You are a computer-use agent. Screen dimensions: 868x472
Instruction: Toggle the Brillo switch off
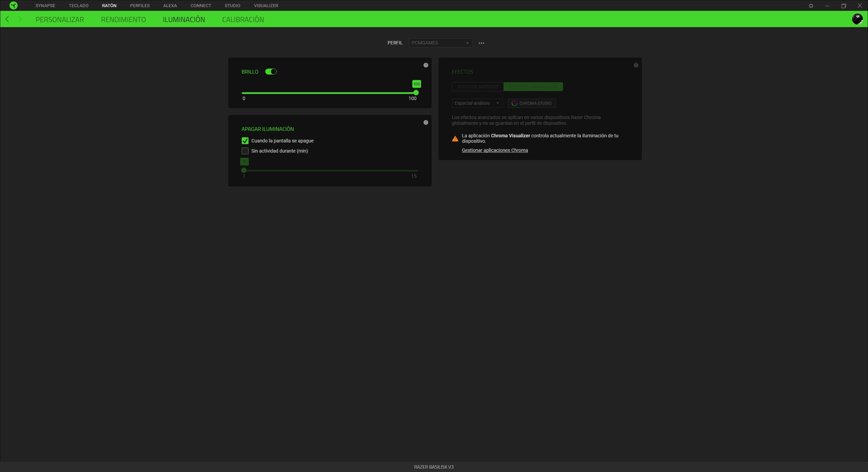click(271, 72)
